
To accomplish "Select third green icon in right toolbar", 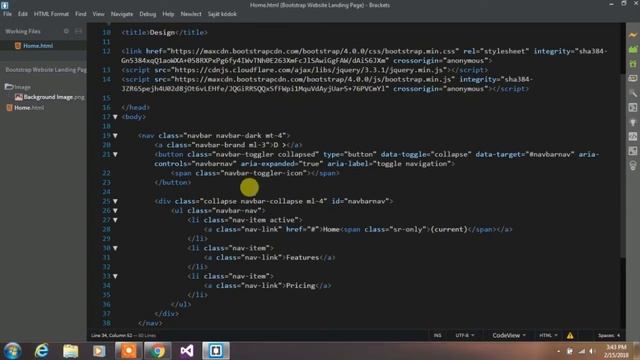I will click(x=633, y=64).
